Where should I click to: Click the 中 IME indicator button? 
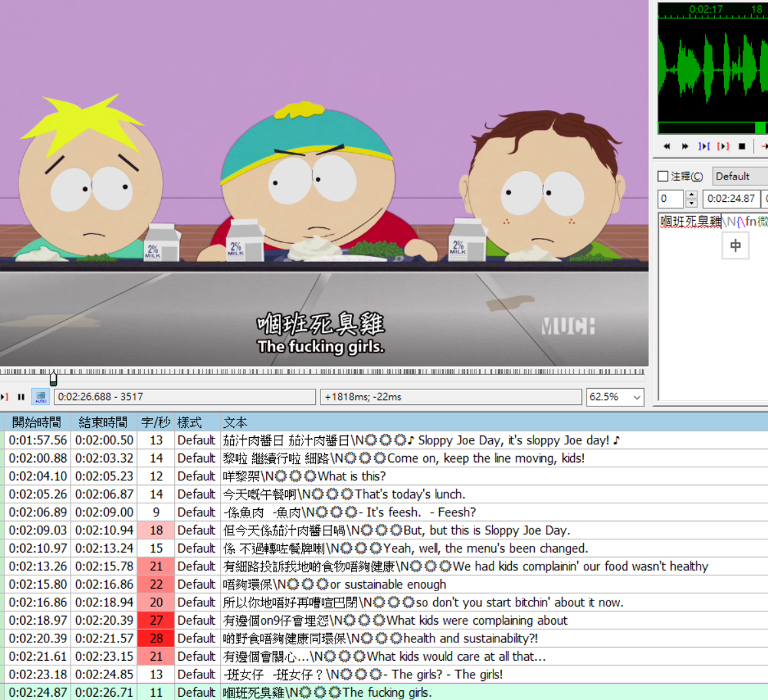coord(735,246)
